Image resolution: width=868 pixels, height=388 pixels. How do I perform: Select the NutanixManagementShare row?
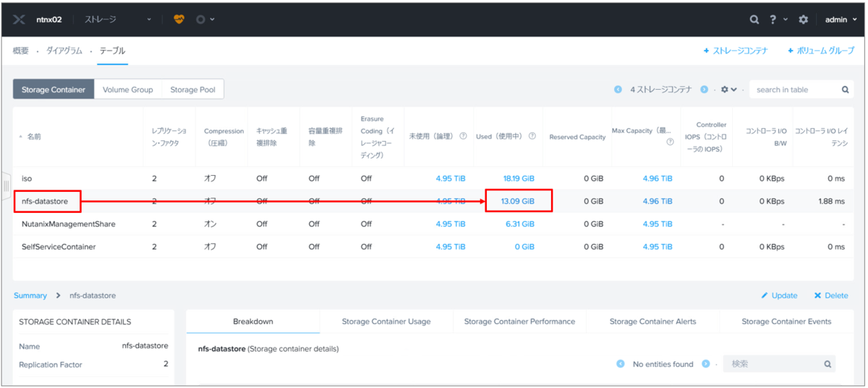(x=433, y=224)
